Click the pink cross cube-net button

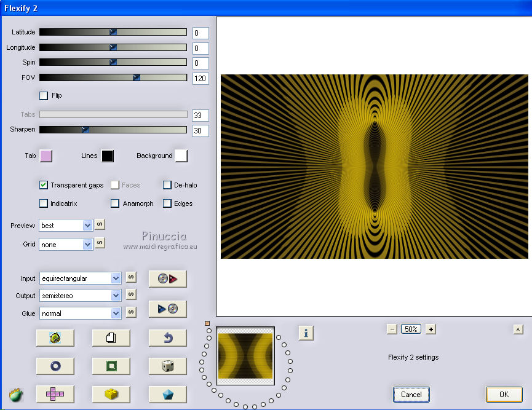(55, 394)
